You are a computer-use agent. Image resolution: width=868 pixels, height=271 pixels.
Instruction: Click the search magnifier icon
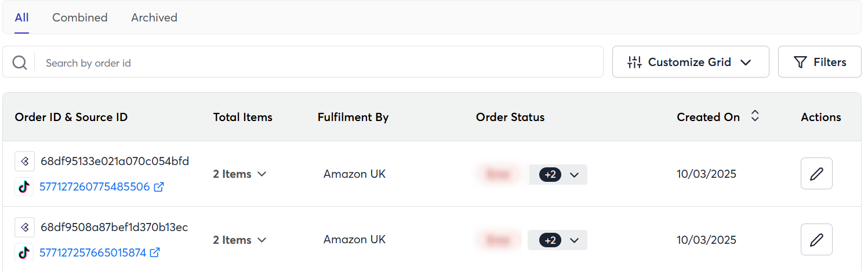pos(20,63)
